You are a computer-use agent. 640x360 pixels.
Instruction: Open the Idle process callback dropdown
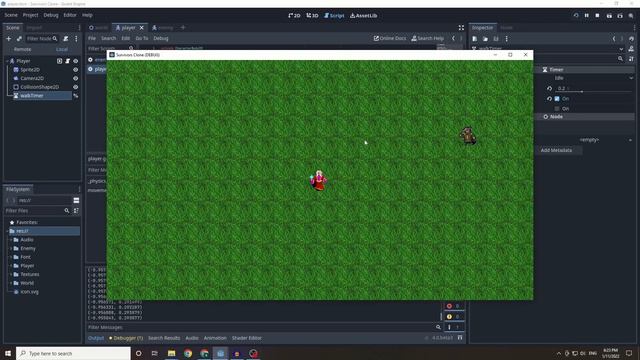(593, 78)
